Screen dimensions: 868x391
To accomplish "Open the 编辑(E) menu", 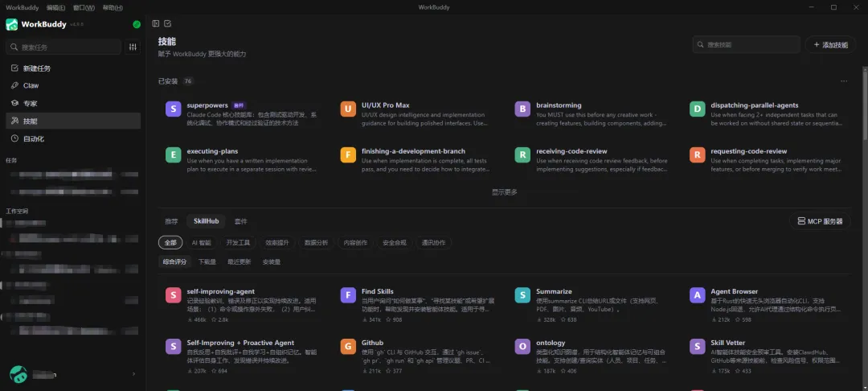I will click(56, 7).
